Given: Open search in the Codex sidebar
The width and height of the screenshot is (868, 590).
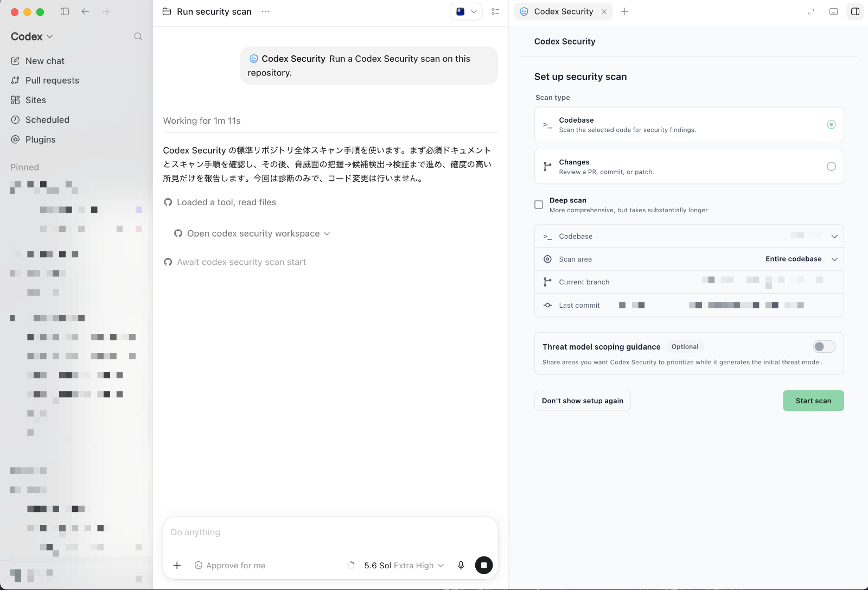Looking at the screenshot, I should (138, 36).
